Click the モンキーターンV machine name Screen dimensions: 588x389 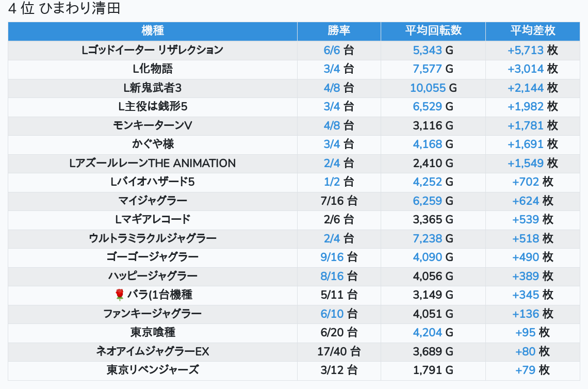pos(153,125)
